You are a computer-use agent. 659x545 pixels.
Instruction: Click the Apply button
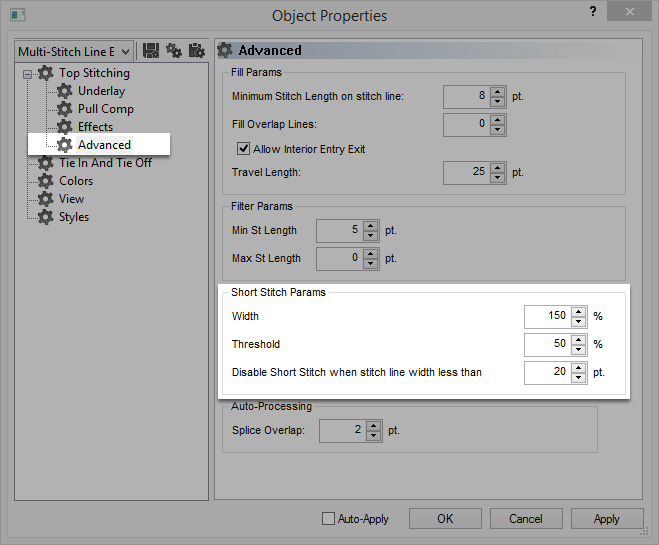pos(606,519)
